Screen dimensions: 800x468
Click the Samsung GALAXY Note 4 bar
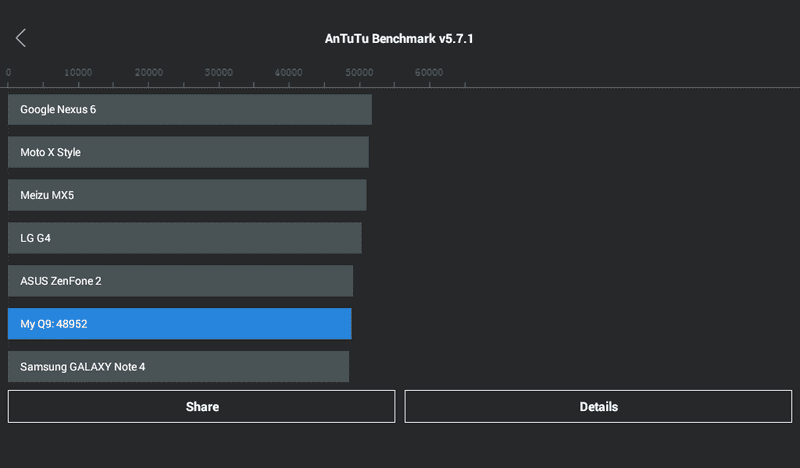pos(179,366)
